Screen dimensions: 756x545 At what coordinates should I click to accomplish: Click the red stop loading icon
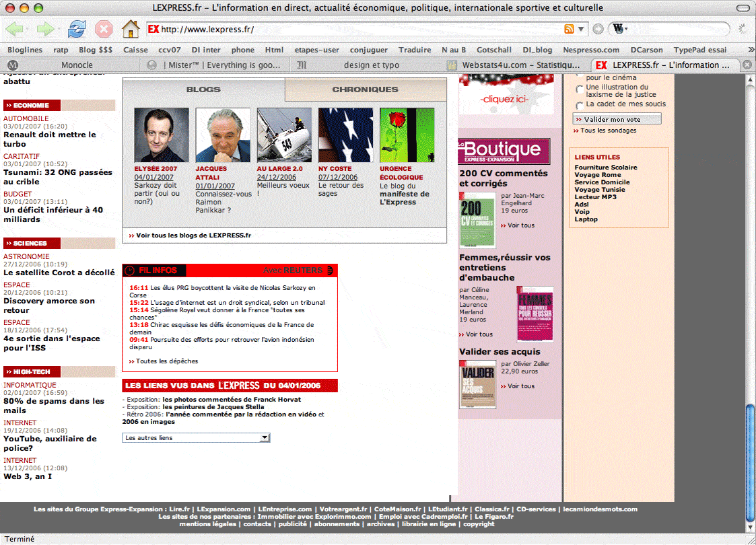pos(103,30)
